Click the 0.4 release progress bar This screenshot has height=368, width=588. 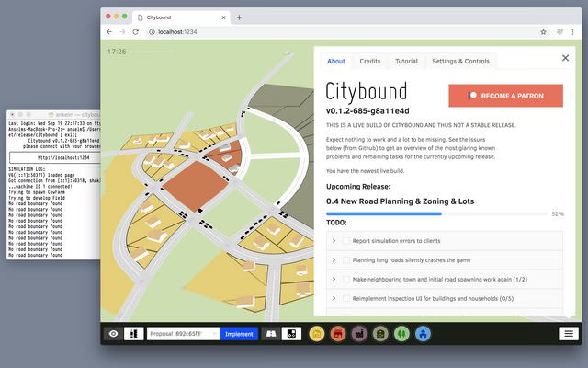(437, 213)
